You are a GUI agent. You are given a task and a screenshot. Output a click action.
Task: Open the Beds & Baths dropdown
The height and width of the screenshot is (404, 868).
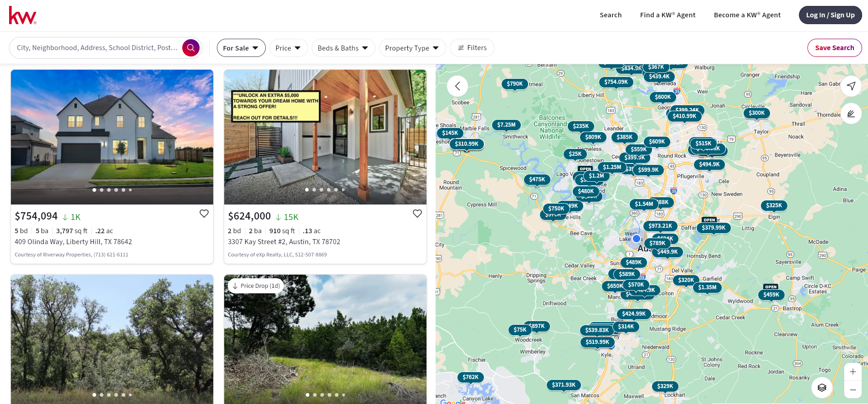click(343, 48)
